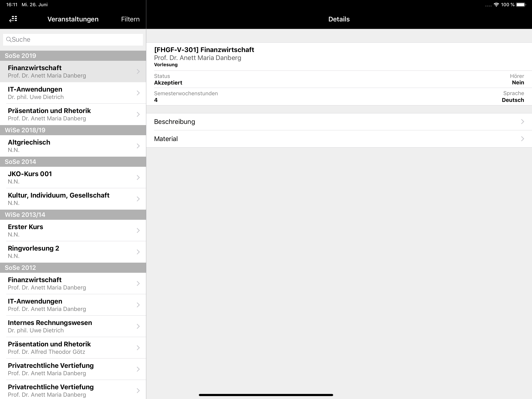
Task: Tap the SoSe 2012 section header
Action: 73,267
